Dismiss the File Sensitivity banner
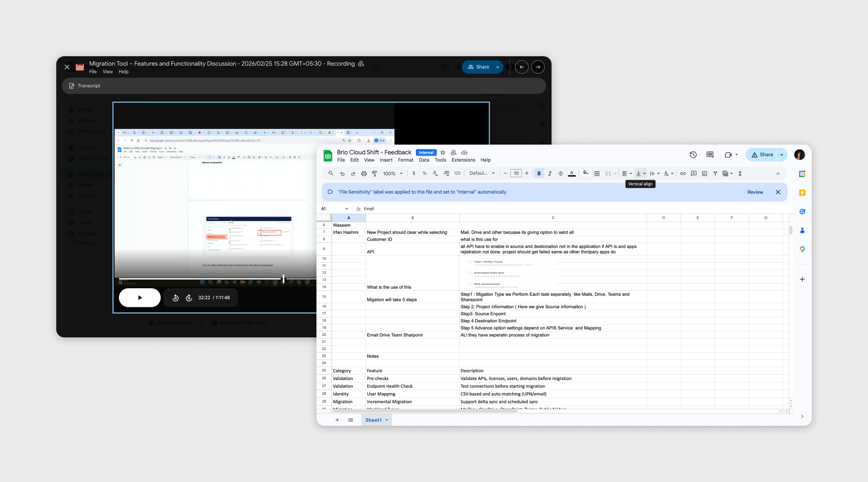868x482 pixels. click(x=778, y=192)
